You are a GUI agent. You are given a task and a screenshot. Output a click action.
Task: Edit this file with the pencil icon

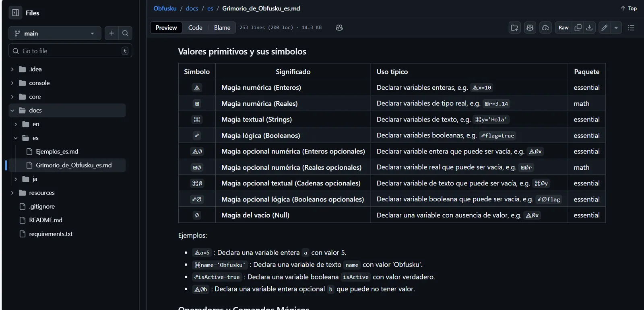click(605, 27)
